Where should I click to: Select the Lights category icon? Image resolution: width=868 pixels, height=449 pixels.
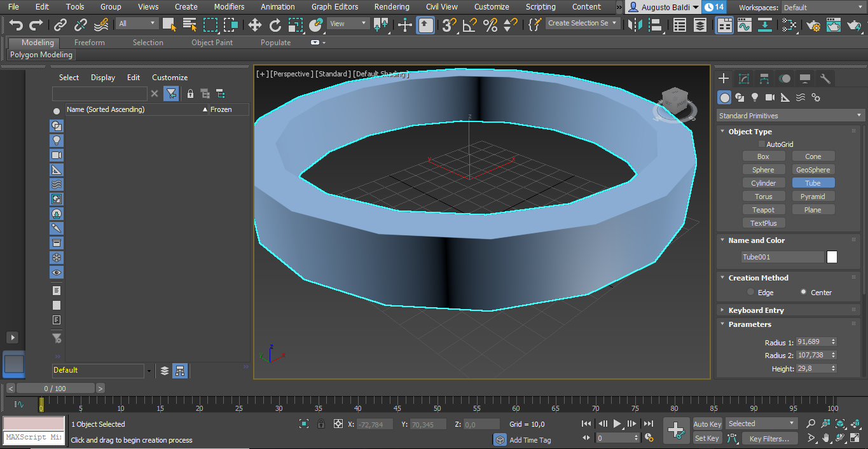755,97
